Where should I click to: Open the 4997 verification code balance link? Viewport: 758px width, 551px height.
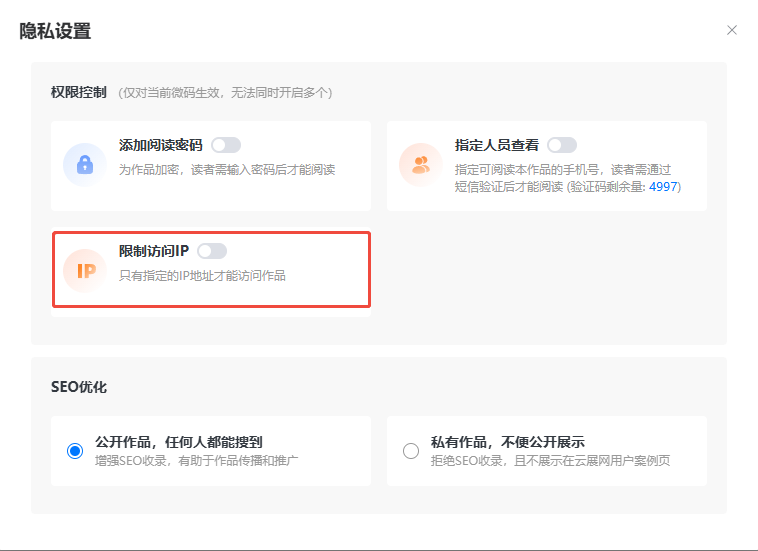coord(663,187)
